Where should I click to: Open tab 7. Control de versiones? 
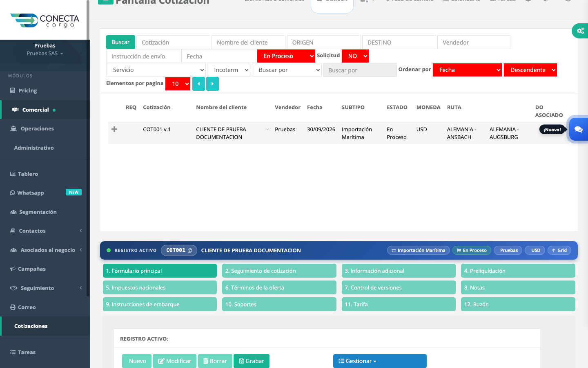pyautogui.click(x=399, y=287)
